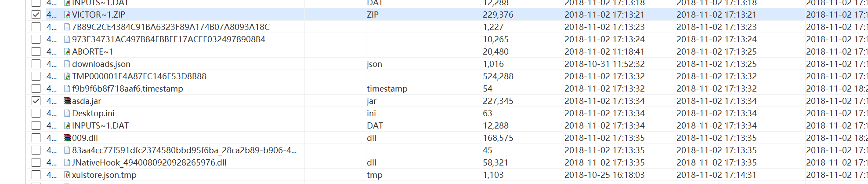Uncheck the VICTOR~1.ZIP checkbox
This screenshot has width=868, height=184.
36,15
